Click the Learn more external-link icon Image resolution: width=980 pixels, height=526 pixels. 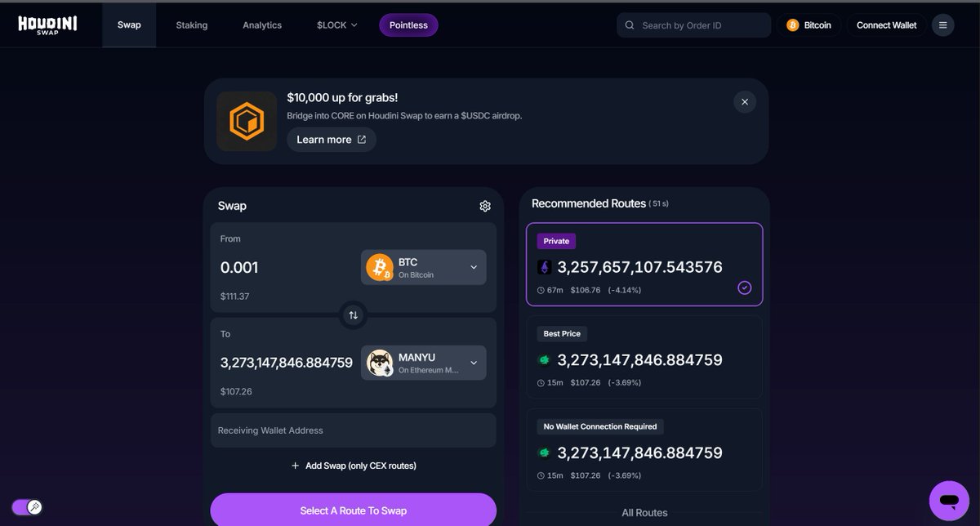click(x=362, y=140)
